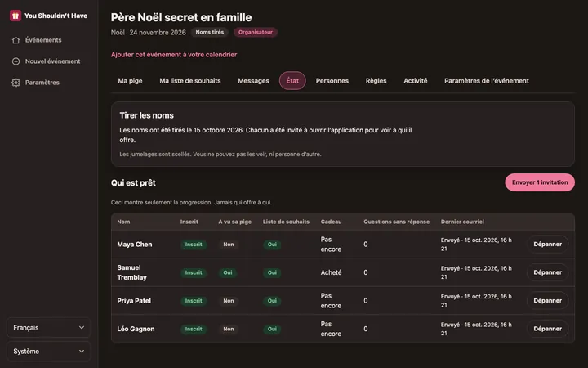The width and height of the screenshot is (588, 368).
Task: Select the État tab
Action: click(x=292, y=81)
